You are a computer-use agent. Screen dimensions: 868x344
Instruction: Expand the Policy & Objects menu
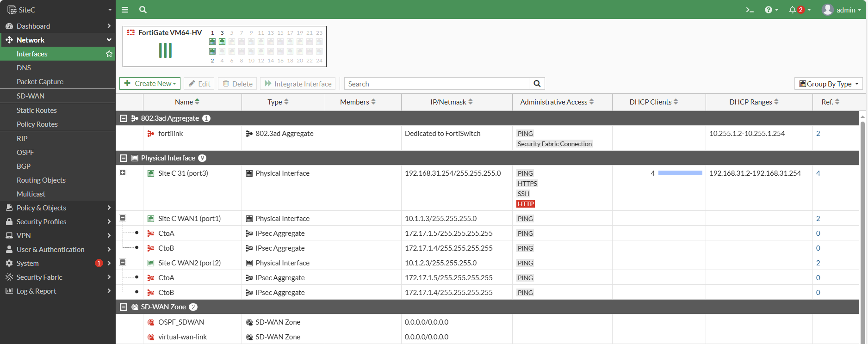click(x=58, y=208)
